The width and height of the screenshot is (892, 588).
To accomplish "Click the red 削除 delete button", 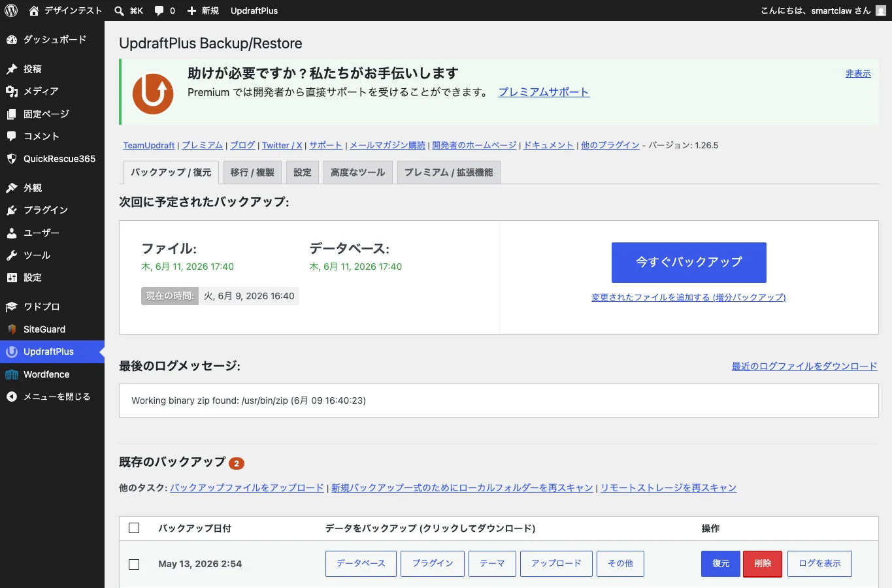I will coord(763,564).
